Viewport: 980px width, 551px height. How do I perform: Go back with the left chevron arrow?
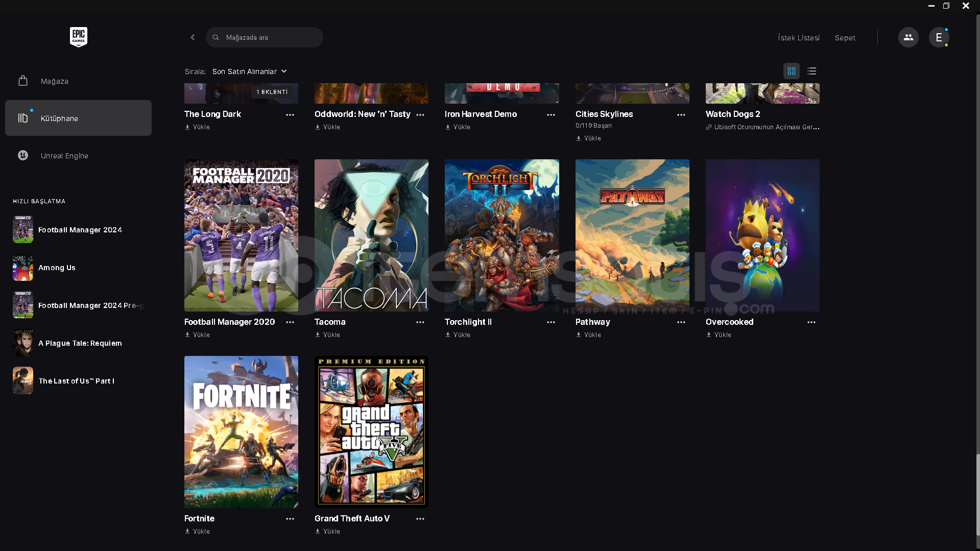[193, 37]
